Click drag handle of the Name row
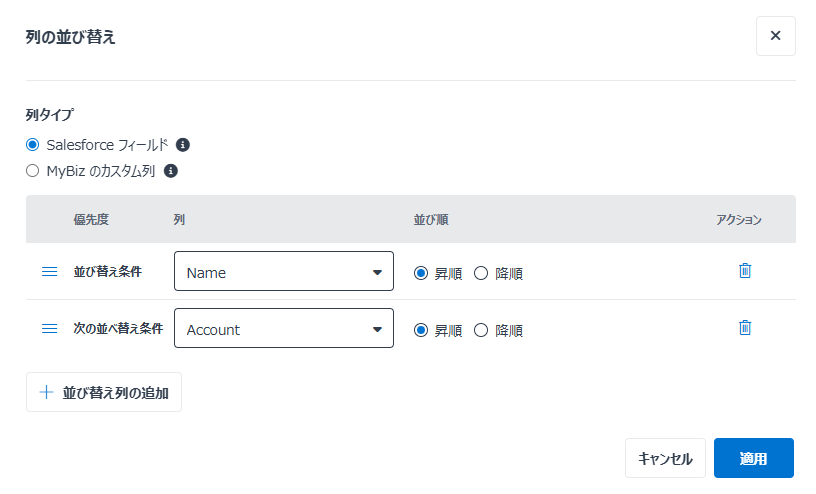The width and height of the screenshot is (816, 494). [x=49, y=271]
